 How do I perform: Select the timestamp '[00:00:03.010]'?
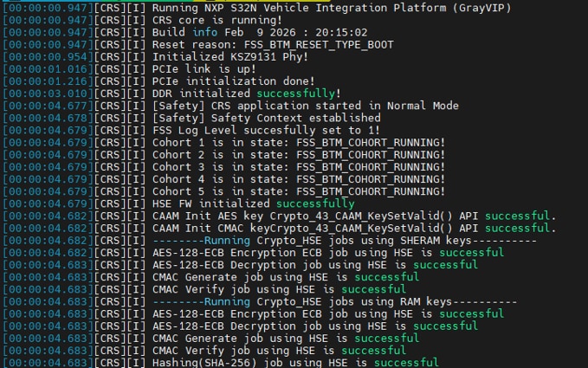(x=48, y=94)
